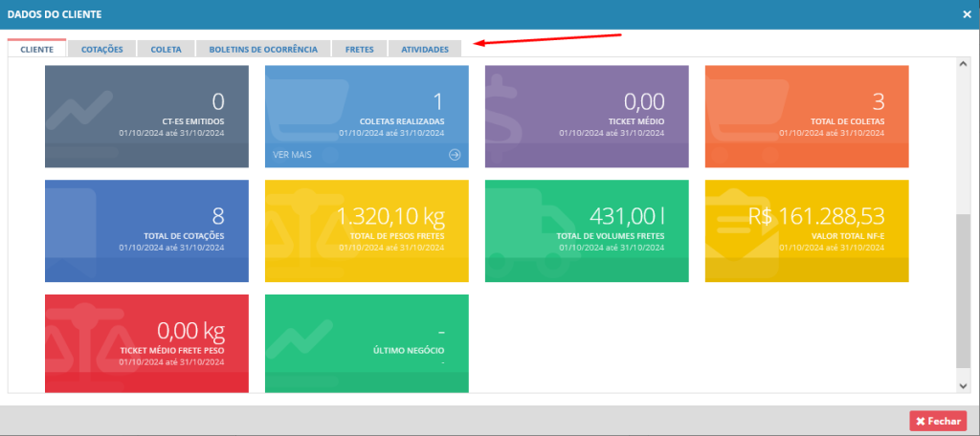This screenshot has height=436, width=980.
Task: Click the arrow circle icon on Coletas Realizadas
Action: point(455,154)
